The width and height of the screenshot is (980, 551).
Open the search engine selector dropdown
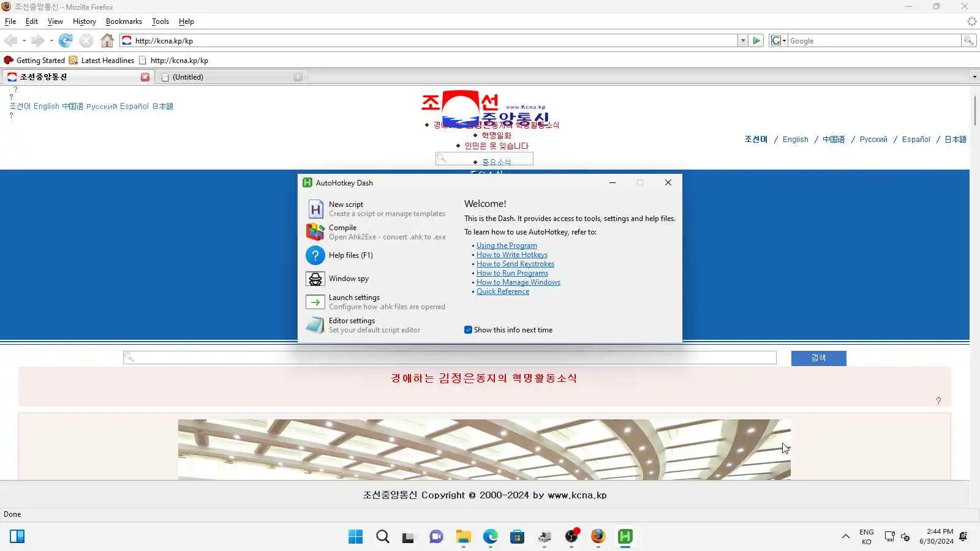coord(778,41)
